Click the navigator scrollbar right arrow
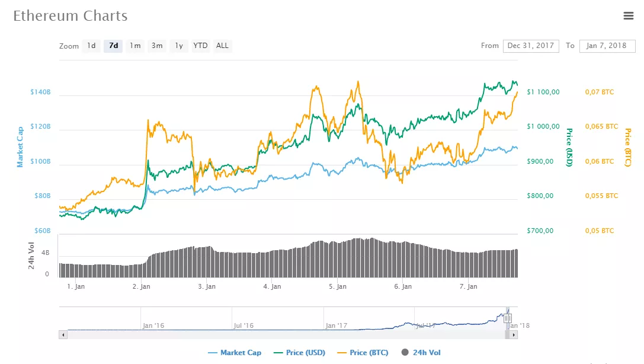Screen dimensions: 644x364 514,335
